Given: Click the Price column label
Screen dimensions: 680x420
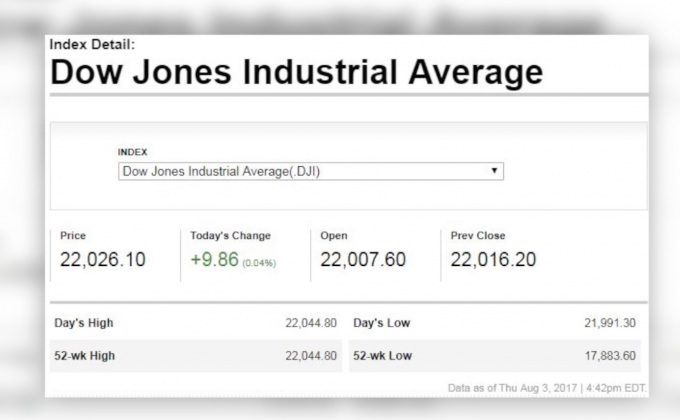Looking at the screenshot, I should tap(73, 236).
